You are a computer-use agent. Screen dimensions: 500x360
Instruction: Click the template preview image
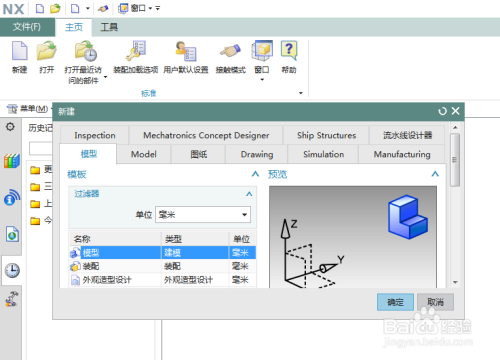click(353, 237)
